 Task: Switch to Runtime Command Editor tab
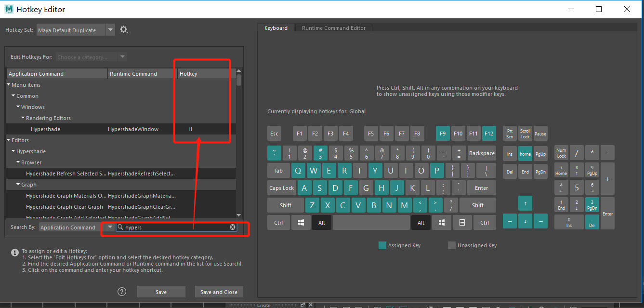pos(334,28)
